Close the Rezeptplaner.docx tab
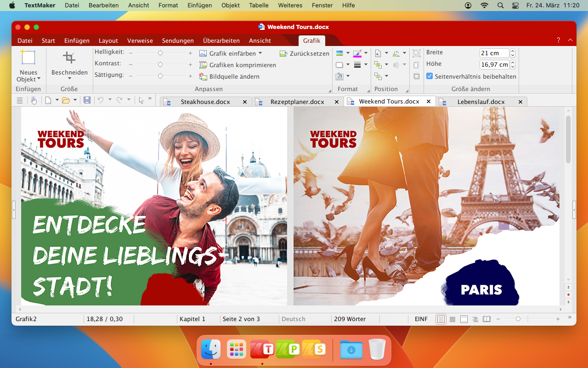This screenshot has width=588, height=368. tap(337, 102)
